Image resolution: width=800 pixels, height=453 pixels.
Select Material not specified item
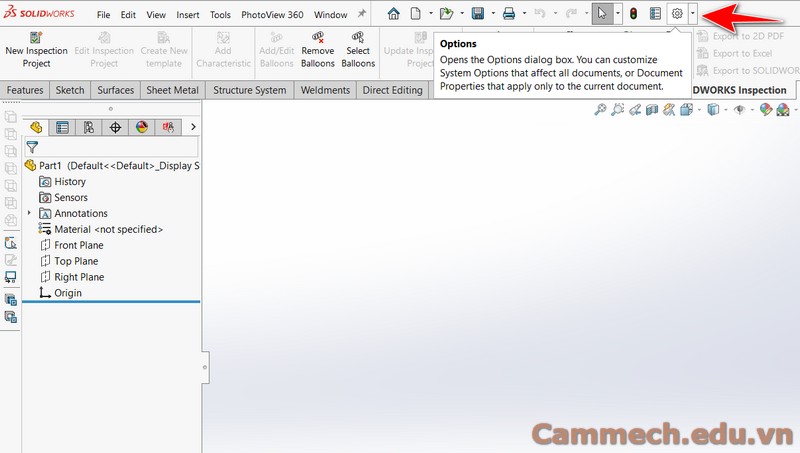click(x=101, y=229)
